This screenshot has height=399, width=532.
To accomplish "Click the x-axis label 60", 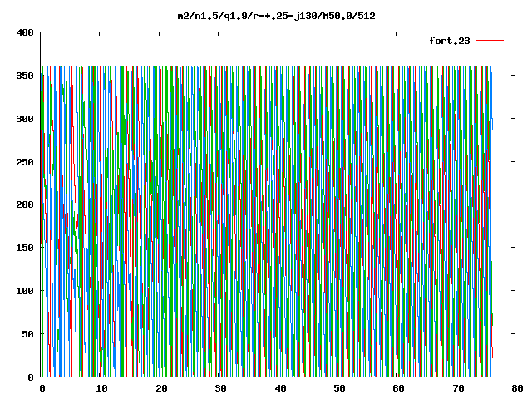I will pyautogui.click(x=398, y=388).
